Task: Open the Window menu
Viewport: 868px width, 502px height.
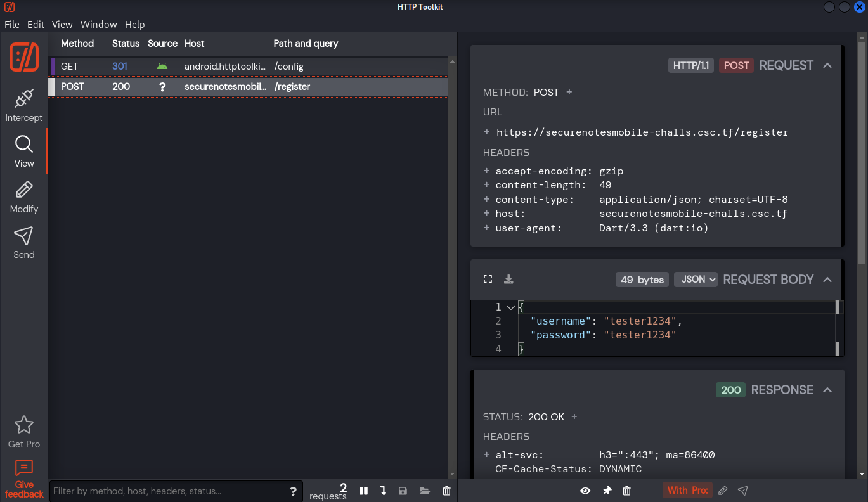Action: [98, 24]
